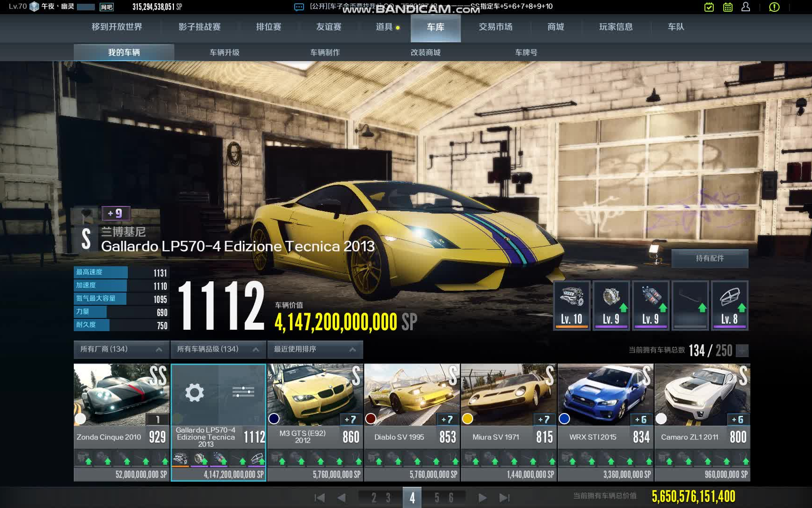812x508 pixels.
Task: Click the 最高速度 stat bar
Action: coord(121,272)
